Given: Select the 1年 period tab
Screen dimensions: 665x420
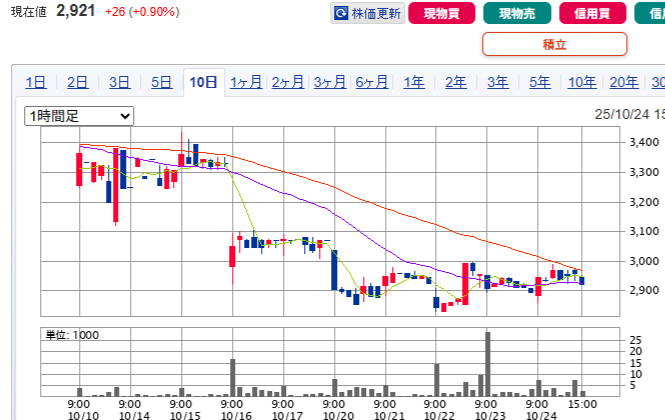Looking at the screenshot, I should pyautogui.click(x=413, y=83).
